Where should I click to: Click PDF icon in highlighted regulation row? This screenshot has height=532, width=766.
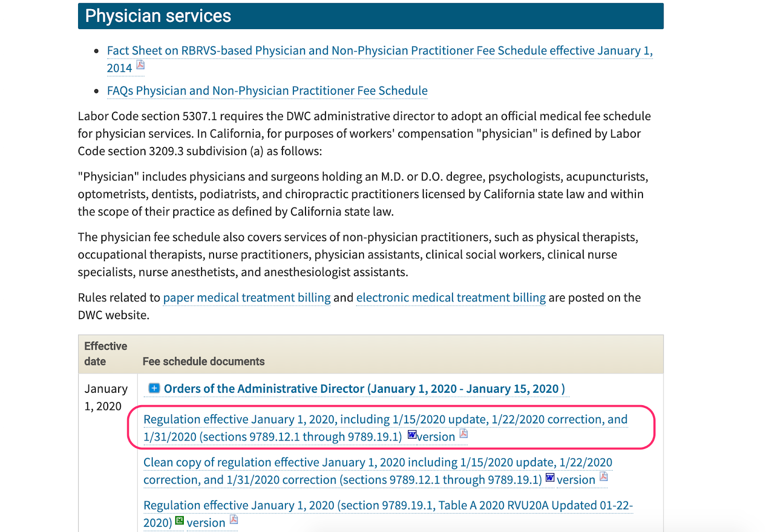463,433
